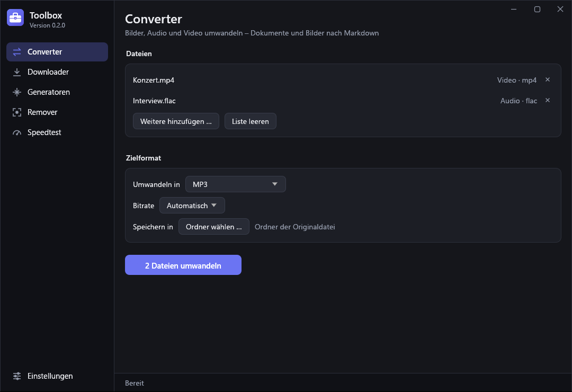Click Ordner der Originaldatei text
Viewport: 572px width, 392px height.
coord(295,227)
